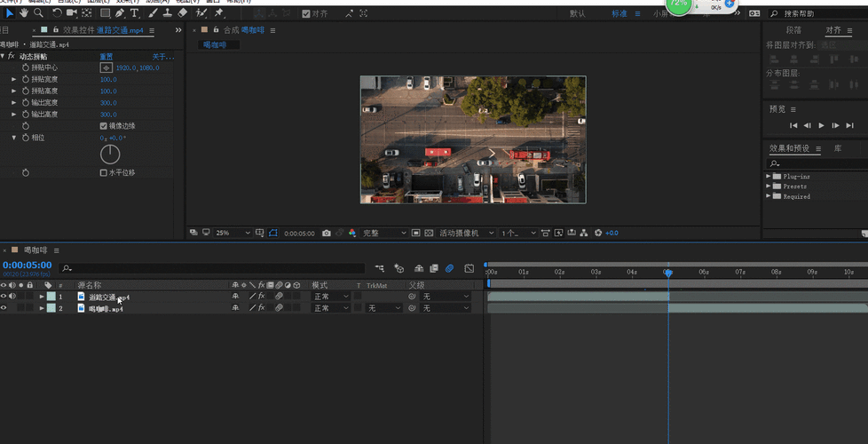The width and height of the screenshot is (868, 444).
Task: Open composition mini-flowchart in timeline
Action: [x=380, y=268]
